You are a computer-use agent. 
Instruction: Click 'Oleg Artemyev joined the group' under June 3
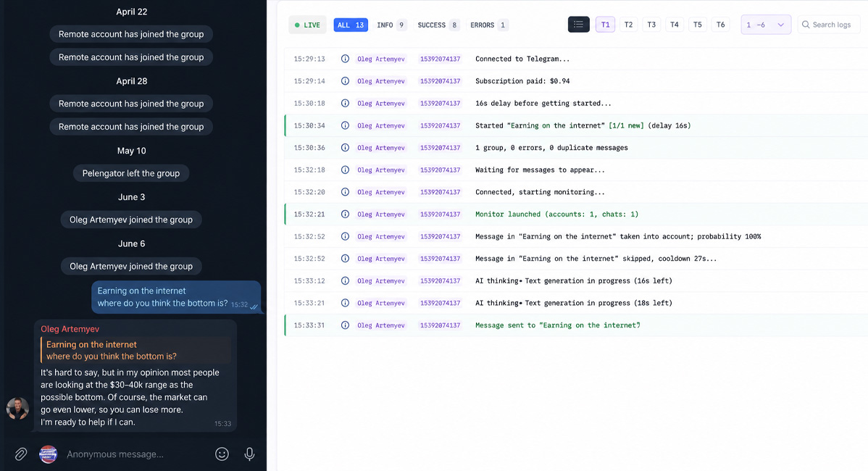coord(131,220)
